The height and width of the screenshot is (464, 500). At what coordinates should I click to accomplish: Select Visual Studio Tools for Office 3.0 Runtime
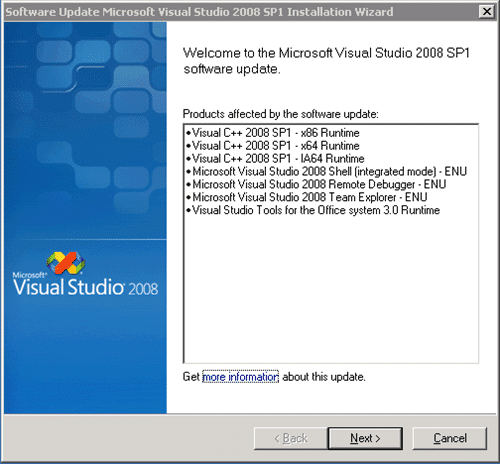coord(313,210)
